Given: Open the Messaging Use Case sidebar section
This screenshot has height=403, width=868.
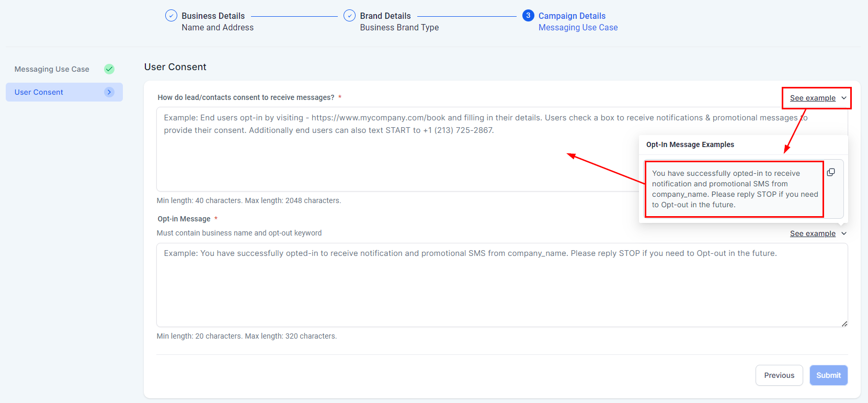Looking at the screenshot, I should (52, 69).
